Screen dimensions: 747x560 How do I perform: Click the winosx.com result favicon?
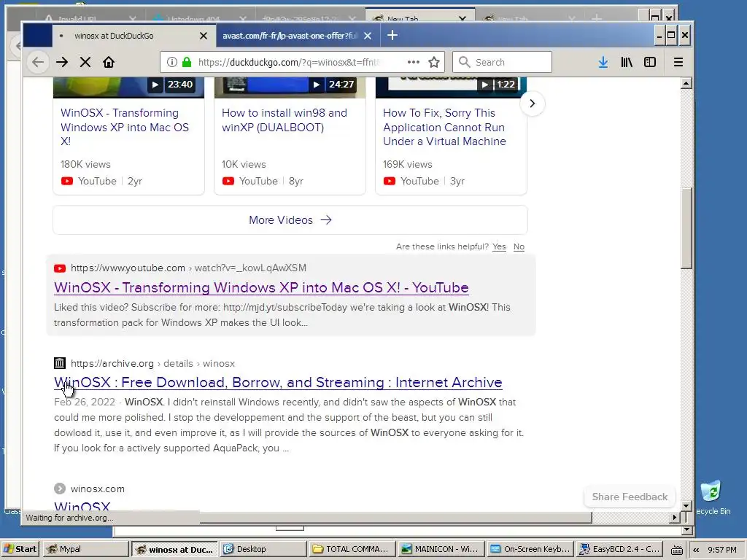pyautogui.click(x=60, y=489)
